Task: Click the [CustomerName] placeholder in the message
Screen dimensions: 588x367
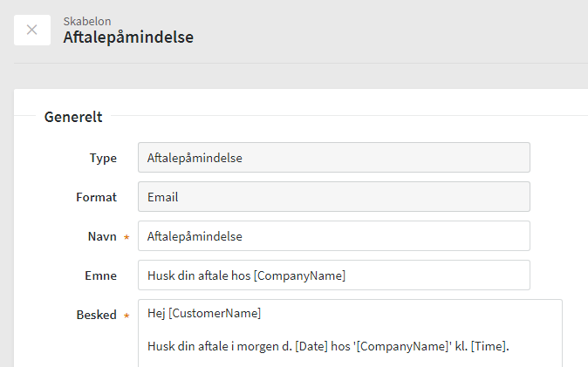Action: pos(215,314)
